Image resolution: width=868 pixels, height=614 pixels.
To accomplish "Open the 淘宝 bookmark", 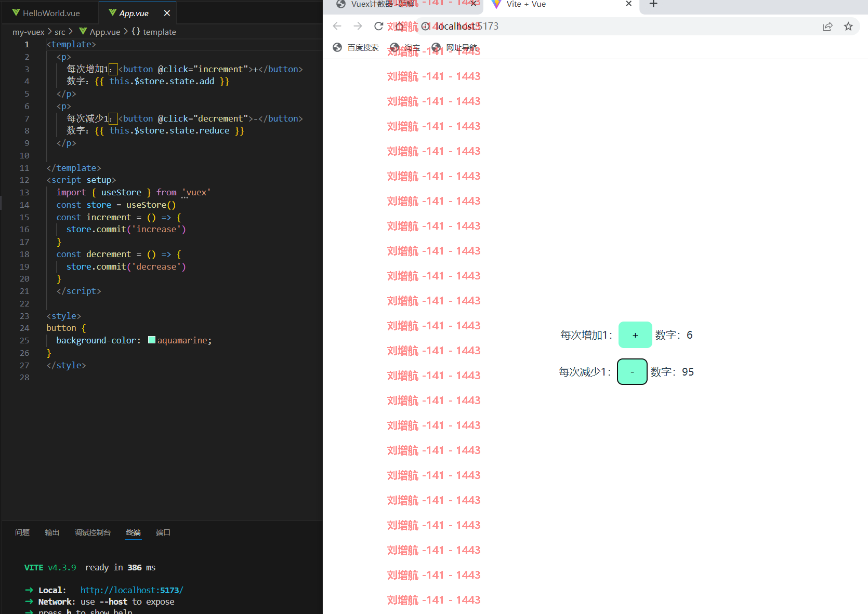I will coord(405,48).
